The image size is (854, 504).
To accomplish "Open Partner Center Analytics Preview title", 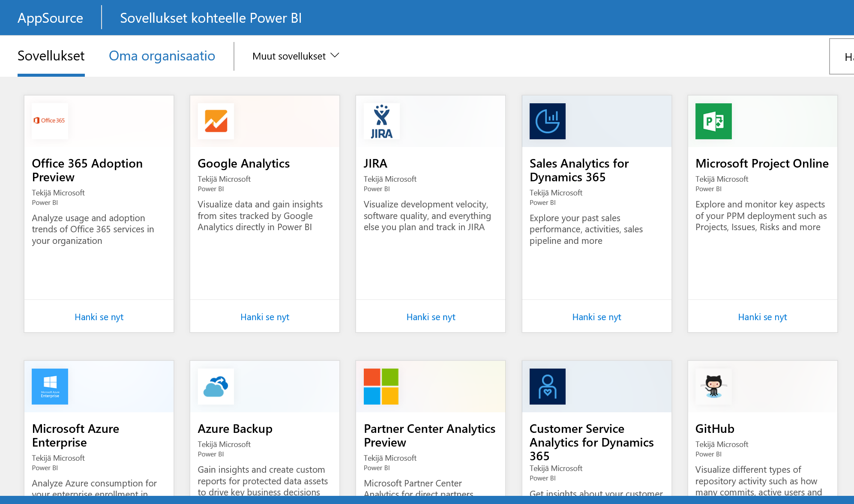I will click(429, 435).
